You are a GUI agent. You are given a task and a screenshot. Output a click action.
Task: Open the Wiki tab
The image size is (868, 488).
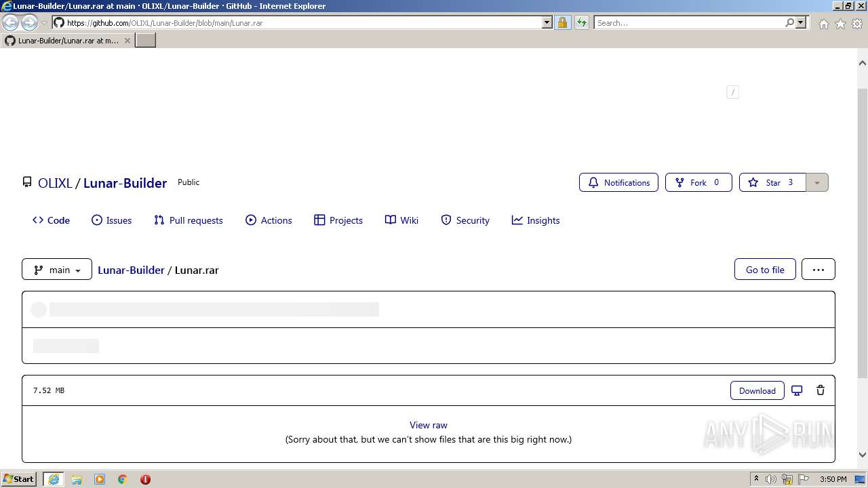(x=401, y=220)
